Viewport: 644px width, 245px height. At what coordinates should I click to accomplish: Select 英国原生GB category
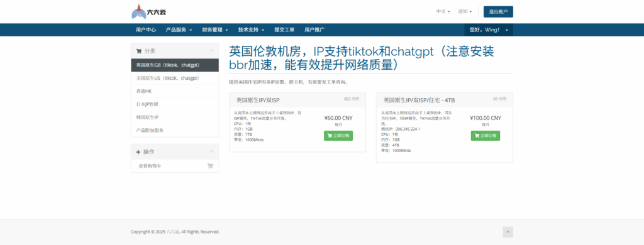(175, 65)
